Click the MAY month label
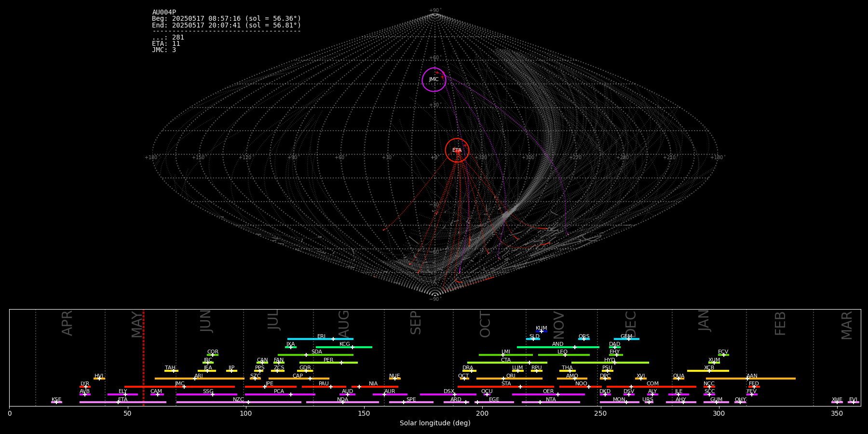Image resolution: width=868 pixels, height=434 pixels. pyautogui.click(x=137, y=324)
